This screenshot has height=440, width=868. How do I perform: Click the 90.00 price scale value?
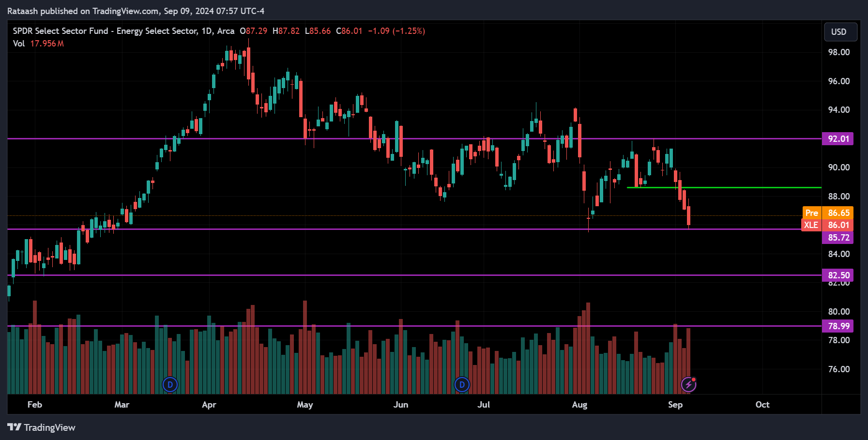pos(839,167)
